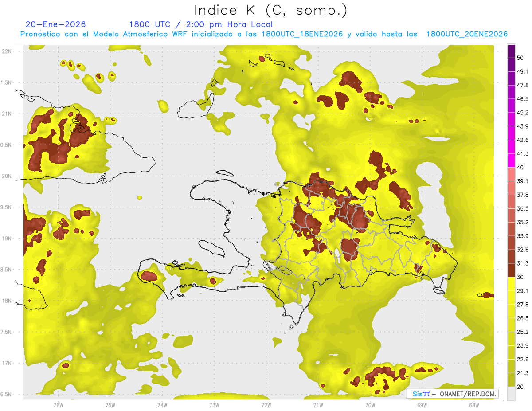Click the "SisTT - ONAMET/REP.DOM." credit box
532x411 pixels.
[x=452, y=394]
